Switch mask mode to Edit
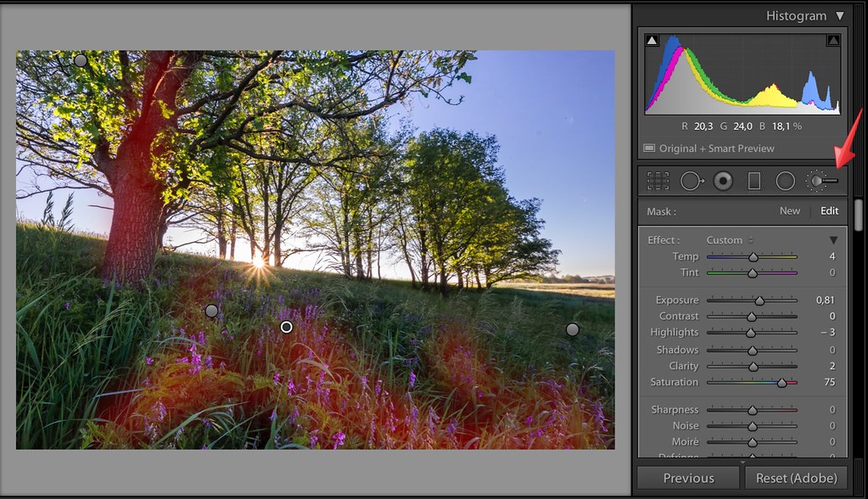868x499 pixels. pyautogui.click(x=829, y=211)
